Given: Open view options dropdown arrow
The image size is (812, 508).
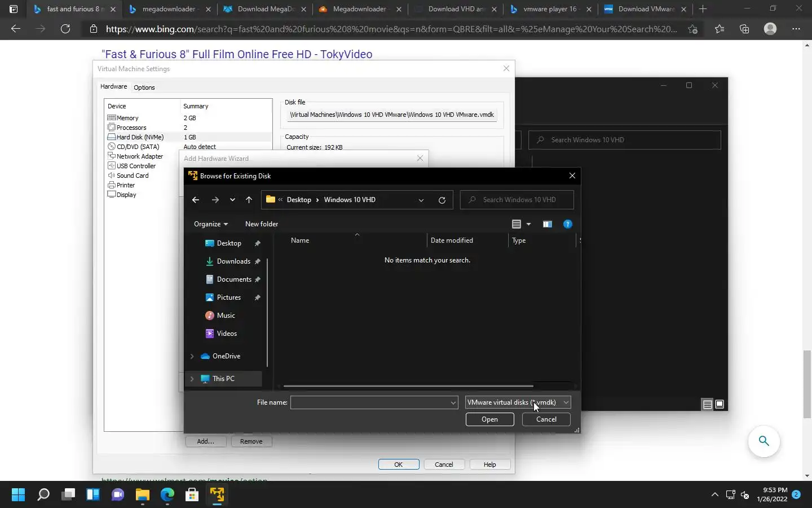Looking at the screenshot, I should click(528, 224).
